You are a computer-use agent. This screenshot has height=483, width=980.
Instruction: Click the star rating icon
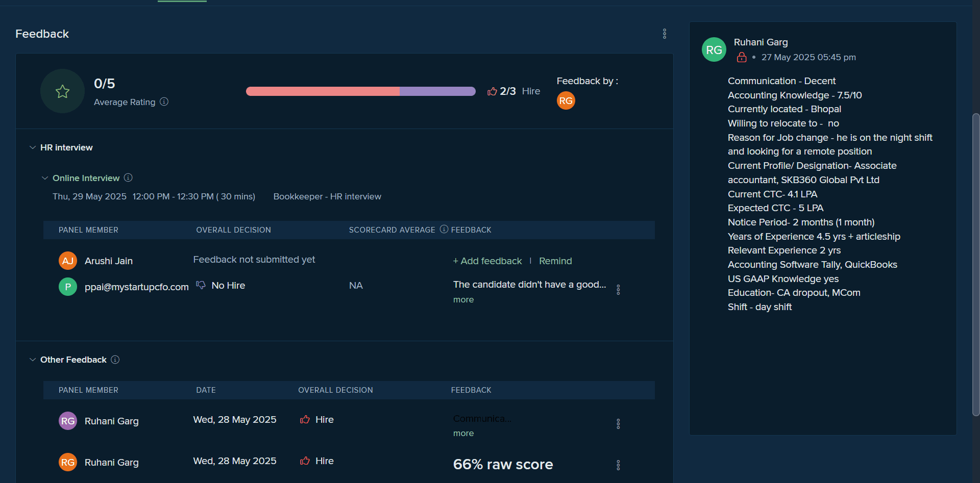(x=62, y=91)
